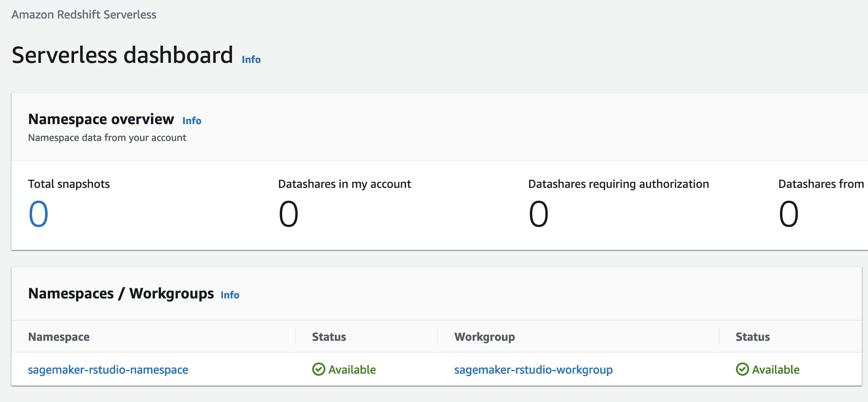Image resolution: width=868 pixels, height=402 pixels.
Task: Open the sagemaker-rstudio-workgroup link
Action: 533,370
